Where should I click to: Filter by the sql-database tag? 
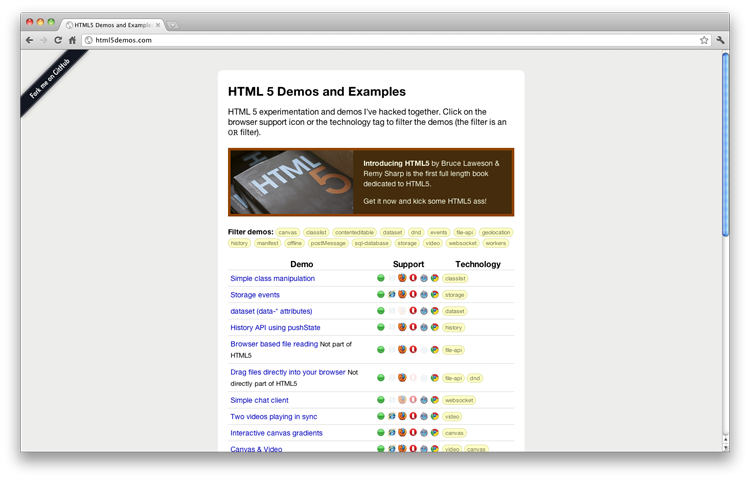(371, 243)
